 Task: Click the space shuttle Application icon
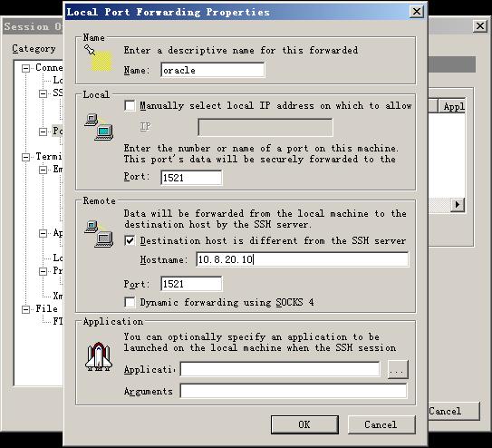tap(99, 357)
